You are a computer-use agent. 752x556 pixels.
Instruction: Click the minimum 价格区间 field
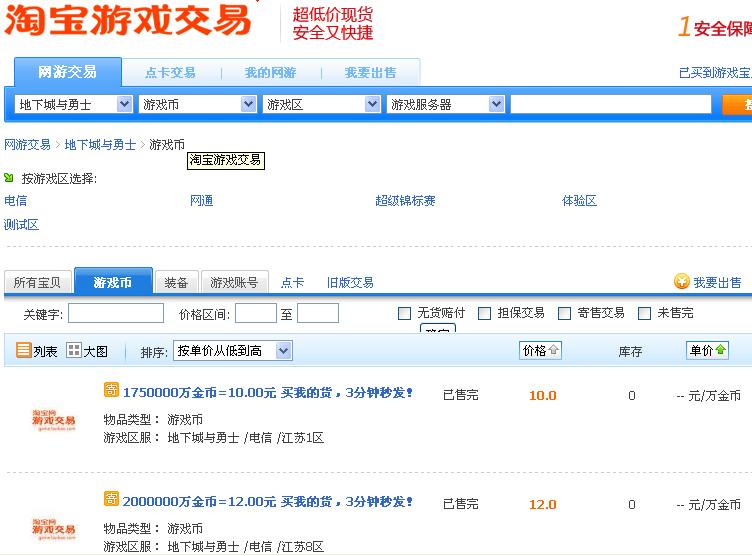click(256, 313)
